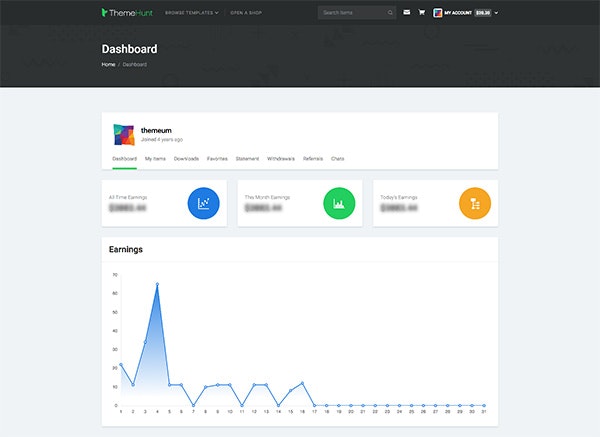Switch to the My Items tab
The image size is (600, 437).
tap(155, 158)
